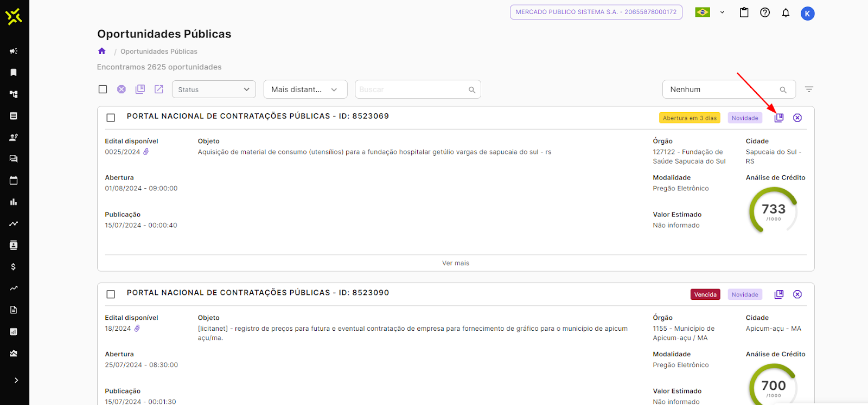The height and width of the screenshot is (405, 868).
Task: Click the MERCADO PUBLICO SISTEMA S.A. company button
Action: [x=596, y=12]
